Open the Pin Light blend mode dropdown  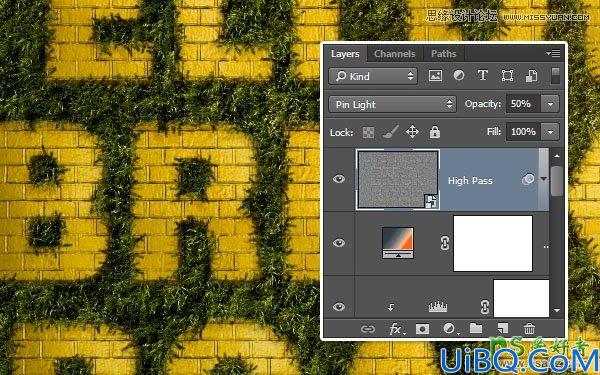(x=392, y=104)
